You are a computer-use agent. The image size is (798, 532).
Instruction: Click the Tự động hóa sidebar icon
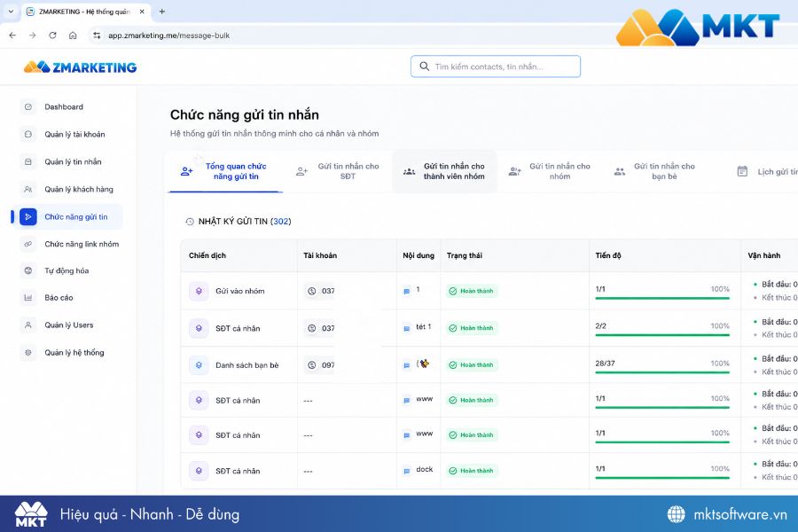tap(28, 270)
